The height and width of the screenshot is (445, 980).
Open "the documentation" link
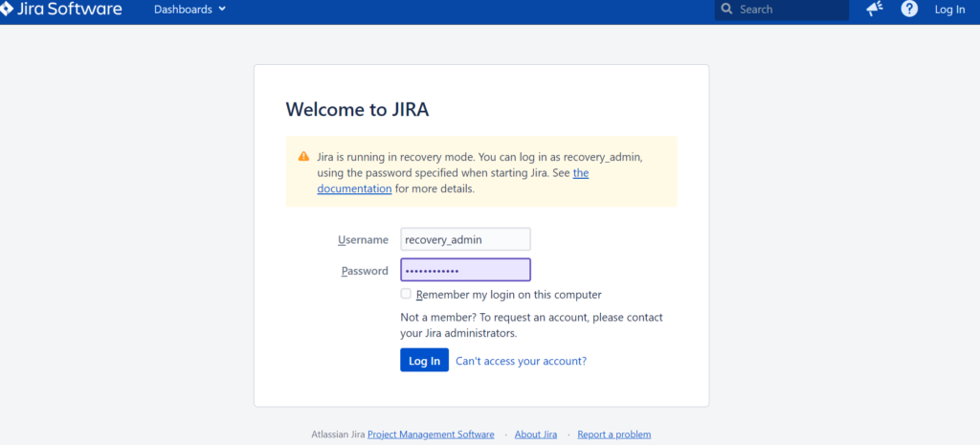coord(453,181)
